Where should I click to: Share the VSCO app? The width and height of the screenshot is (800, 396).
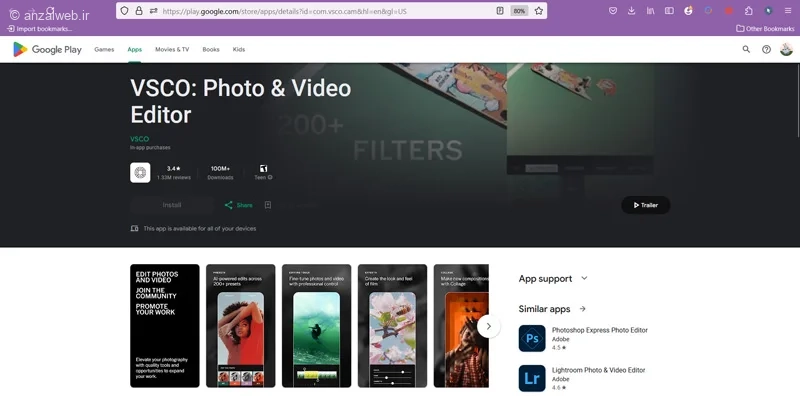click(238, 205)
